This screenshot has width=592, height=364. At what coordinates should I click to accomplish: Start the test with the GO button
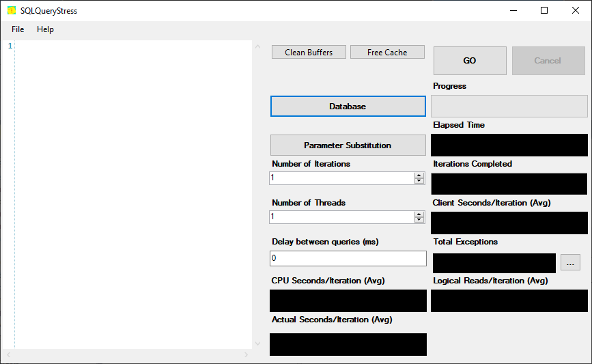pos(470,61)
